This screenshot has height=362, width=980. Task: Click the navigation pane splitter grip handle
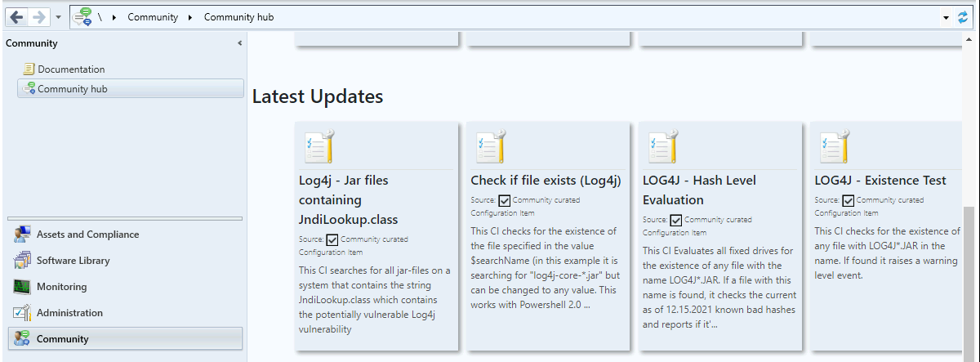tap(125, 218)
